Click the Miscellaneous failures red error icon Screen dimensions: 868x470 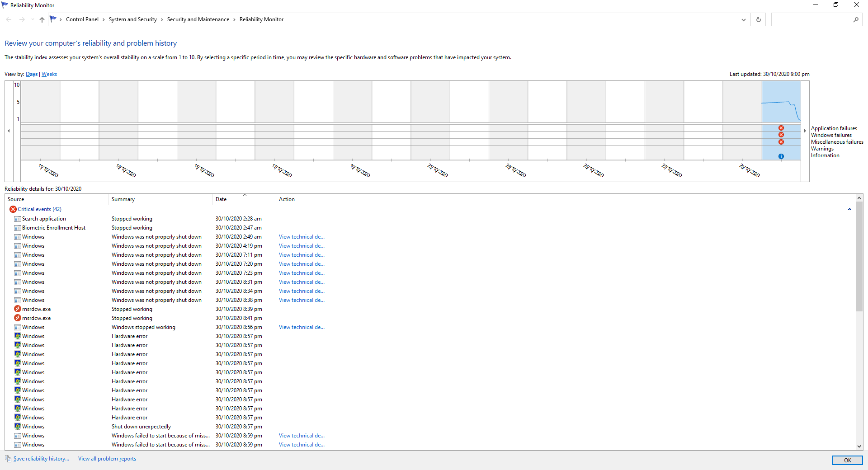[x=781, y=142]
